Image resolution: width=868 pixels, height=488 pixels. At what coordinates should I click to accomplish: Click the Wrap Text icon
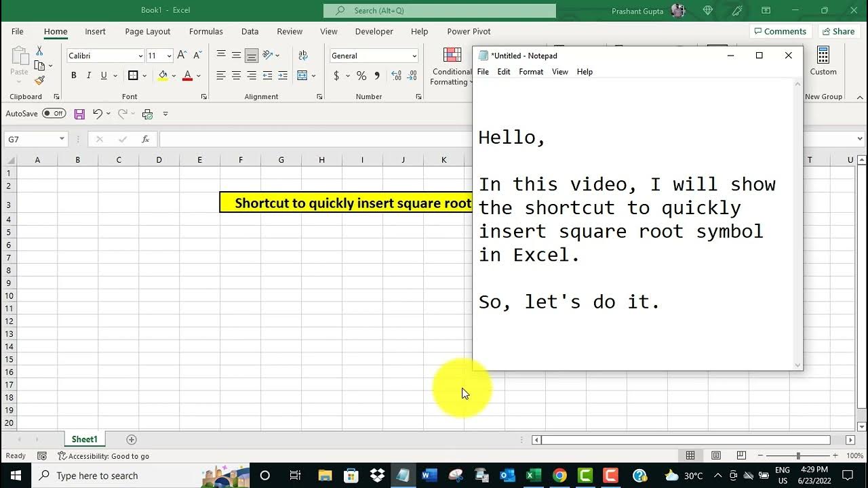tap(303, 56)
